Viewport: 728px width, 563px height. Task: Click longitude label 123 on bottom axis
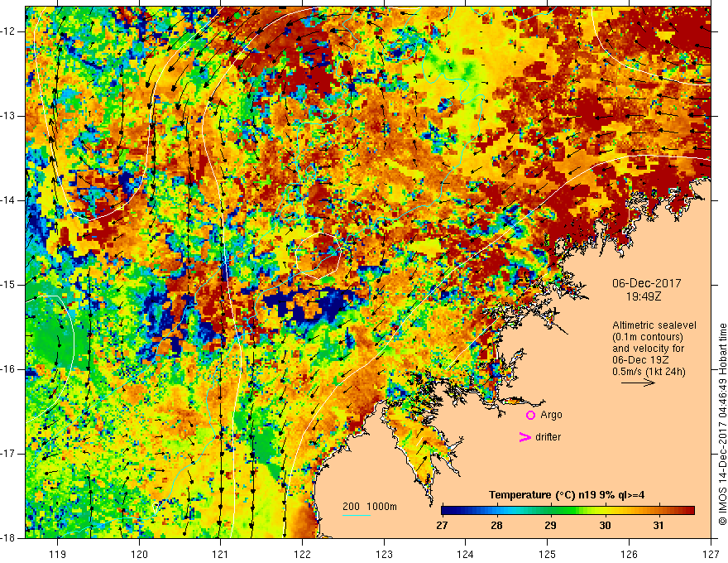(384, 554)
